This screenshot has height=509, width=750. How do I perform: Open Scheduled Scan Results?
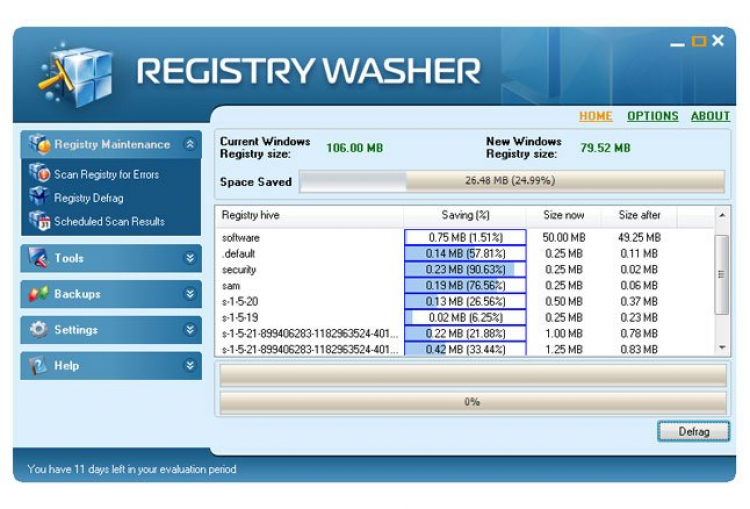(x=109, y=221)
